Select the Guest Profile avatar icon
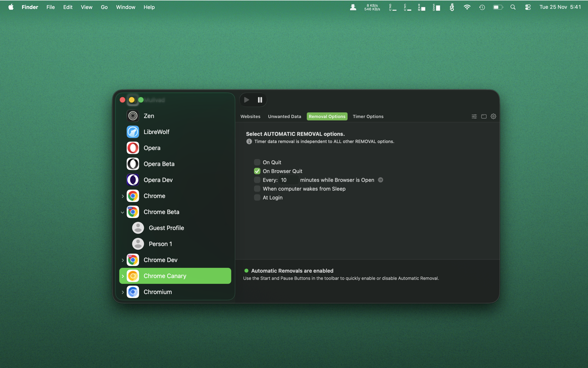The image size is (588, 368). tap(138, 228)
